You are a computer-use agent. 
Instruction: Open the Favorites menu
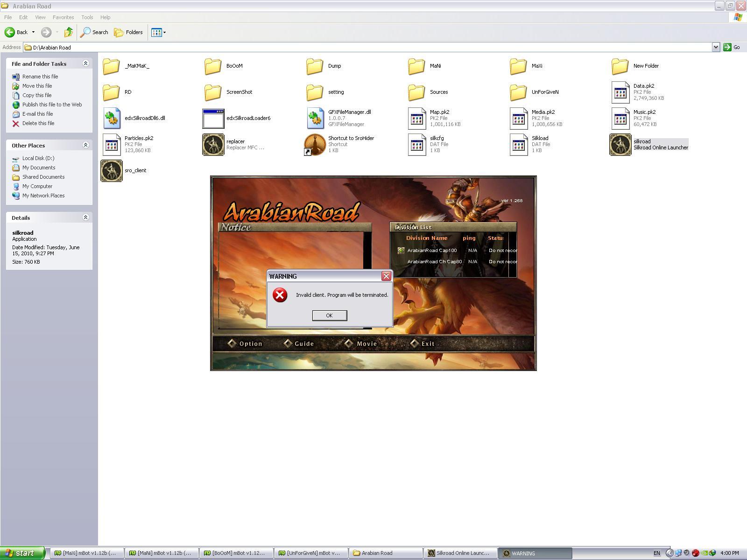point(63,17)
